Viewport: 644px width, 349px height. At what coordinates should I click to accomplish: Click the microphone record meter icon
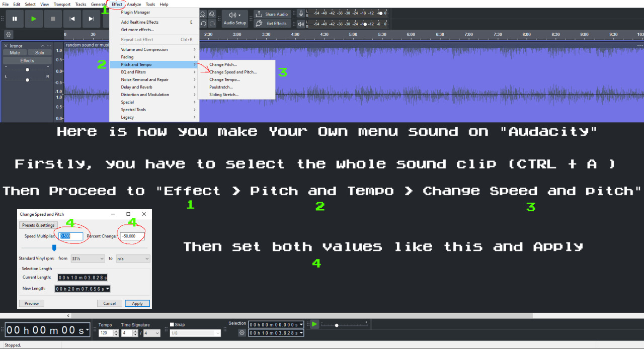click(301, 14)
